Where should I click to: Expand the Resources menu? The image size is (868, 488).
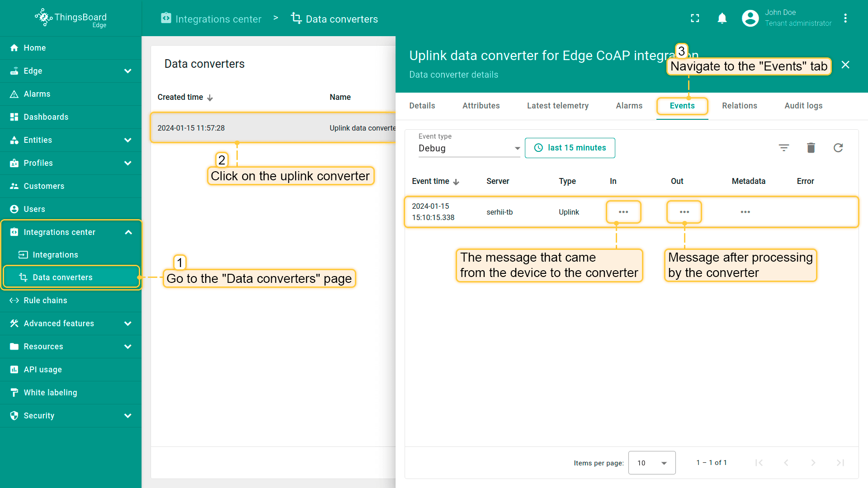pyautogui.click(x=128, y=347)
